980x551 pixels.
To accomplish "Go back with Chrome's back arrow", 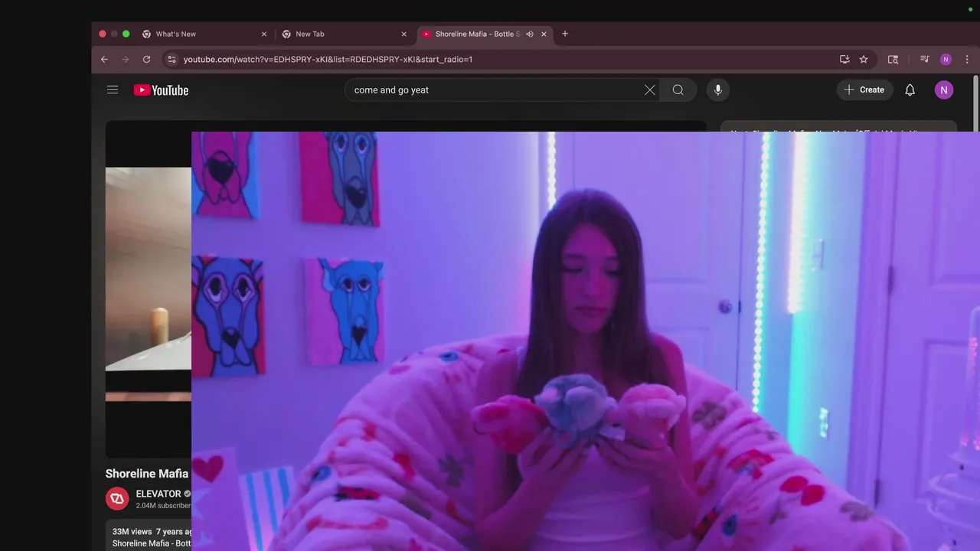I will tap(104, 59).
